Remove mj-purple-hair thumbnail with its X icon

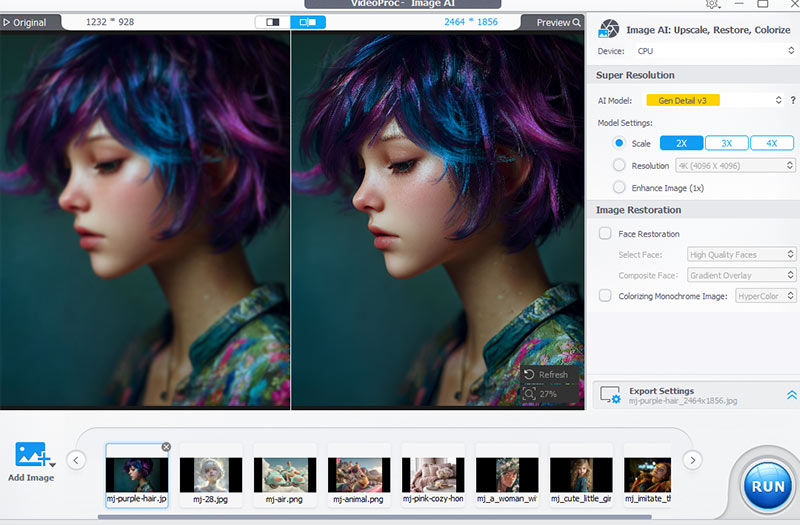(x=166, y=447)
